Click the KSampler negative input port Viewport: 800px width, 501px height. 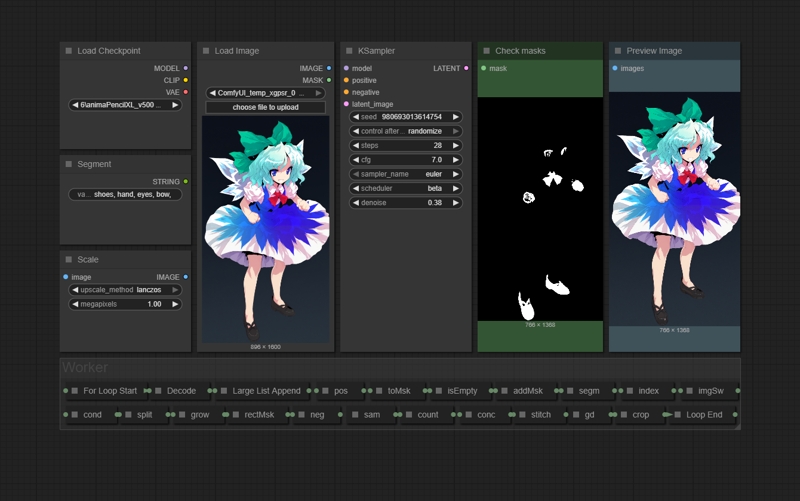(346, 92)
